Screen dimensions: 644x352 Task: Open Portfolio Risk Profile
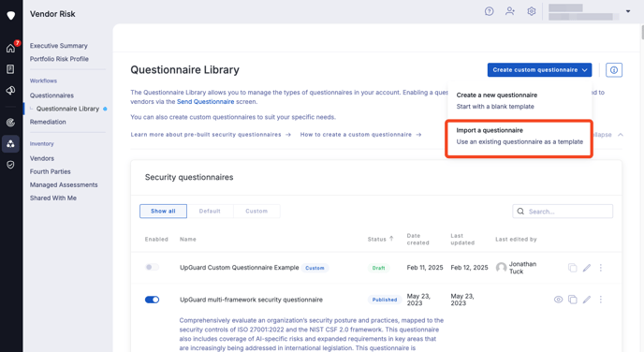[x=59, y=59]
